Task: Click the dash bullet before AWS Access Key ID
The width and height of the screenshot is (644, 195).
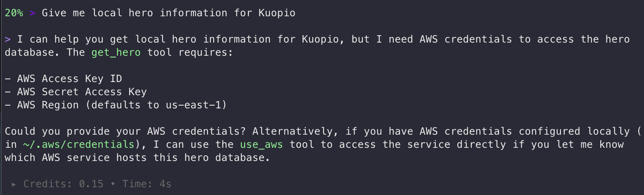Action: 8,79
